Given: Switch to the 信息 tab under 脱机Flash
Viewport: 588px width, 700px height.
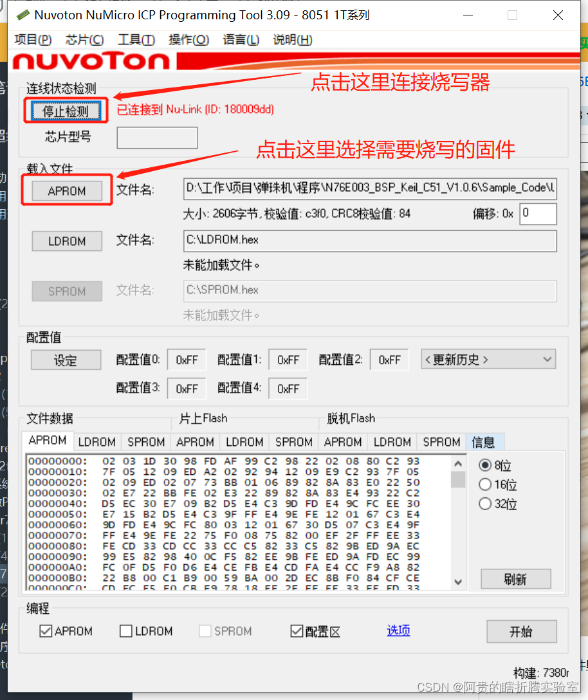Looking at the screenshot, I should [x=484, y=442].
